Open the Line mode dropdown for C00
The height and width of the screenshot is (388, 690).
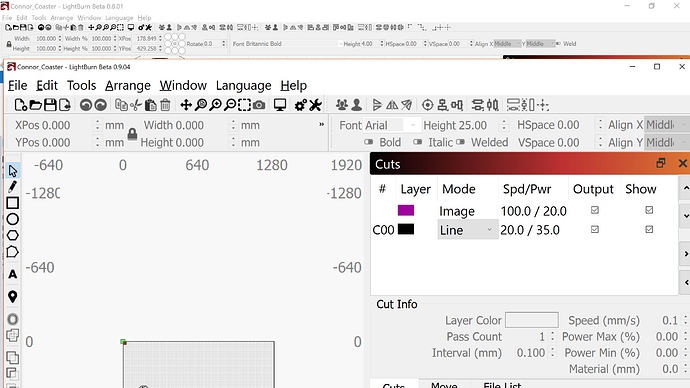click(467, 230)
